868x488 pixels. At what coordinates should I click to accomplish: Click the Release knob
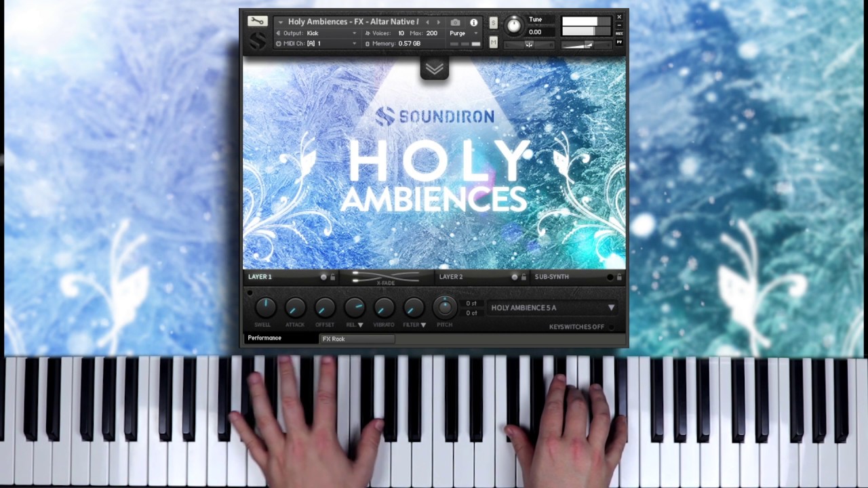click(x=355, y=307)
